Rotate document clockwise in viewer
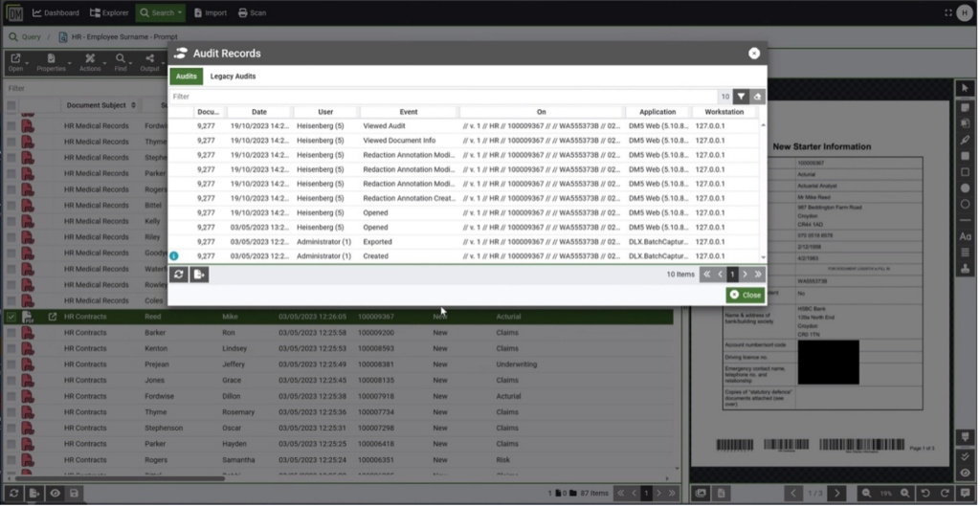This screenshot has width=980, height=507. pos(945,494)
